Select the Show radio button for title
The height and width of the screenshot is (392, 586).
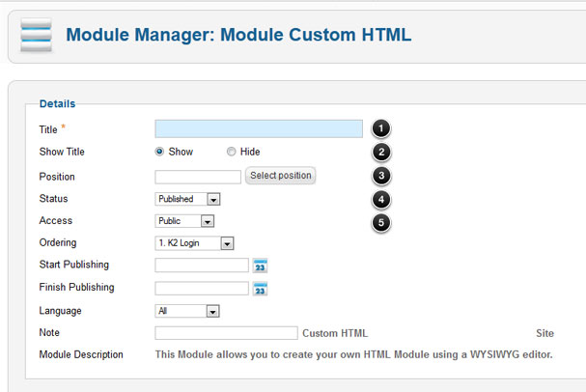pyautogui.click(x=159, y=152)
